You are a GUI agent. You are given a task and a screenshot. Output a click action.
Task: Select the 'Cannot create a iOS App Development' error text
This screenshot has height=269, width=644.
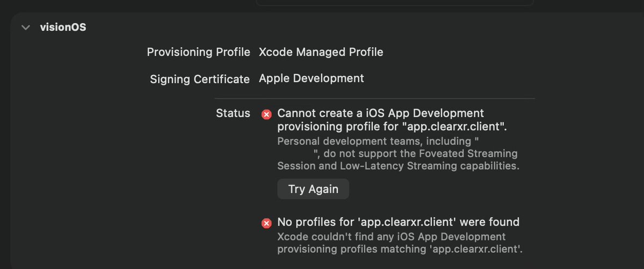(392, 120)
